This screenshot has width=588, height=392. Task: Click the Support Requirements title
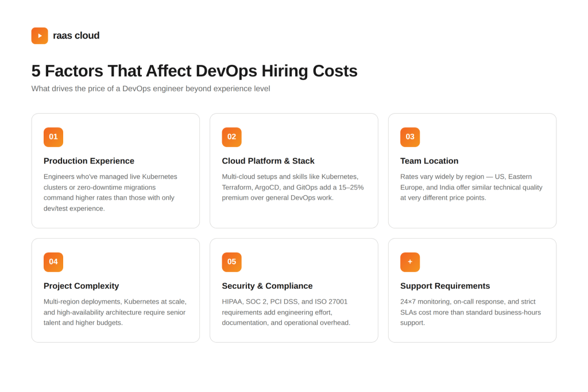445,286
